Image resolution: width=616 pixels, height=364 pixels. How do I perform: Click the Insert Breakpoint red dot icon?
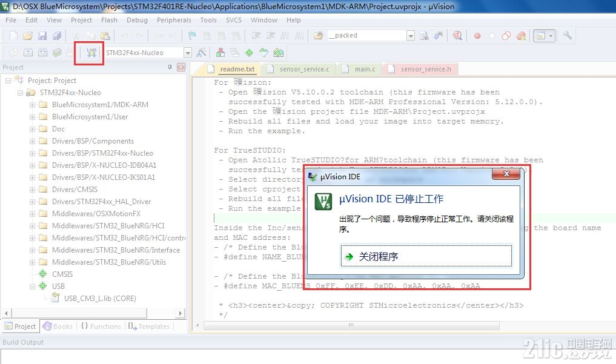477,36
